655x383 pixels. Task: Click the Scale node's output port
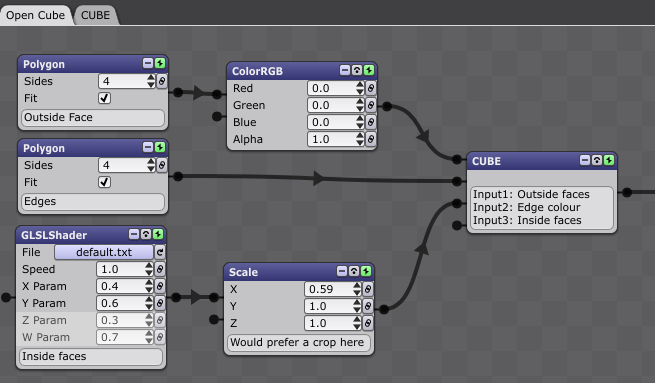[x=384, y=309]
